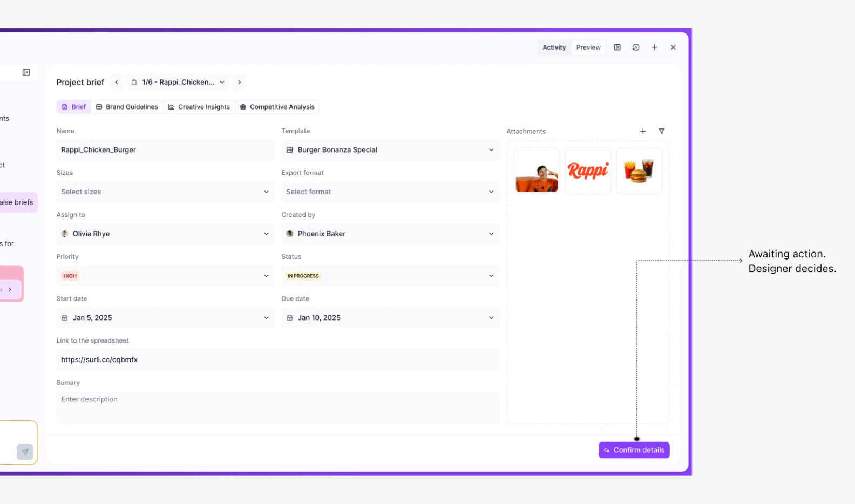
Task: Send the message with the paper plane icon
Action: point(25,452)
